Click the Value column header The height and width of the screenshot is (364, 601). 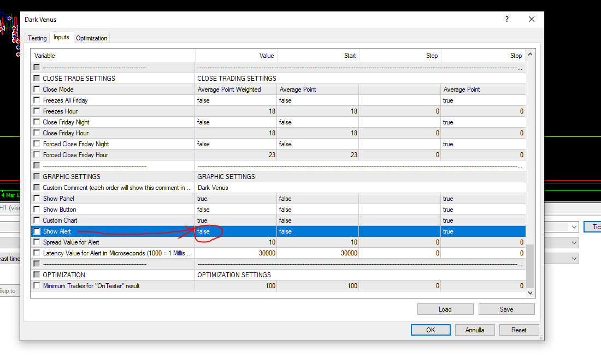[x=236, y=56]
